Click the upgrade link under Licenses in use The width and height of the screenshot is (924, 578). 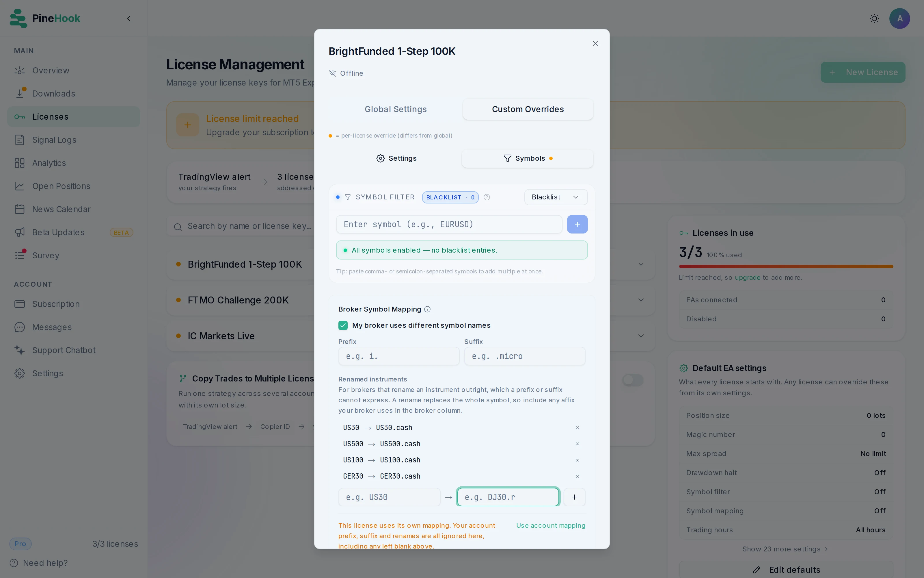pos(747,277)
